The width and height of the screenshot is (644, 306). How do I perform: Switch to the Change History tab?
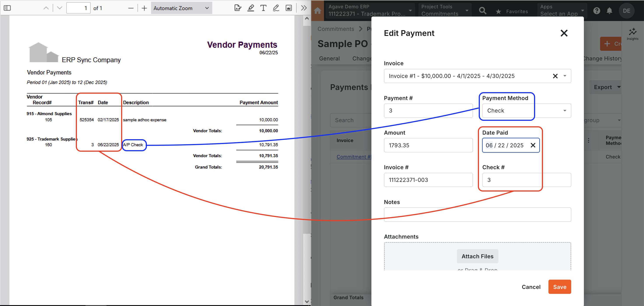602,58
